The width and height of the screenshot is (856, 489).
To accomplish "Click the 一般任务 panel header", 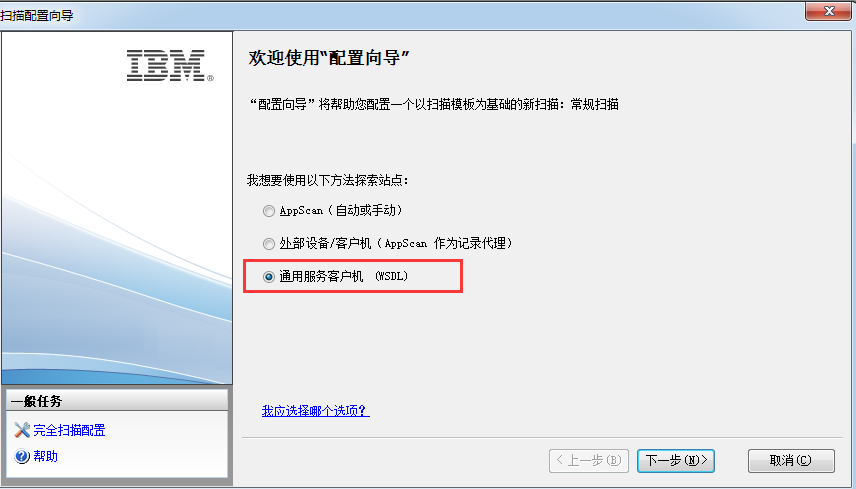I will (x=117, y=401).
